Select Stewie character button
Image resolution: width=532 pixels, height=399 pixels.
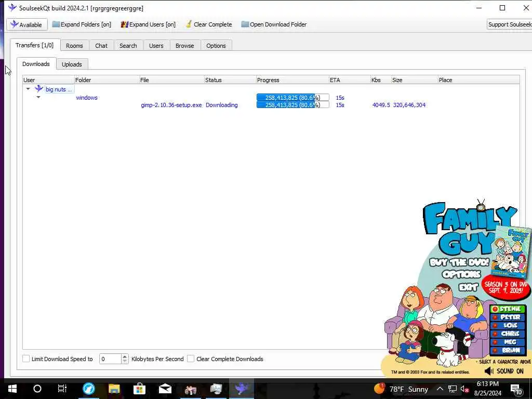508,309
